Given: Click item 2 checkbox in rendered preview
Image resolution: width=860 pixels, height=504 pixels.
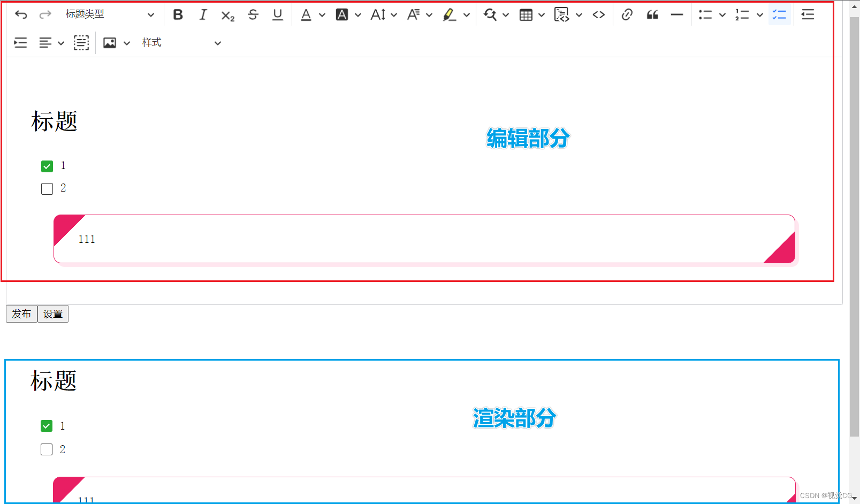Looking at the screenshot, I should click(47, 449).
